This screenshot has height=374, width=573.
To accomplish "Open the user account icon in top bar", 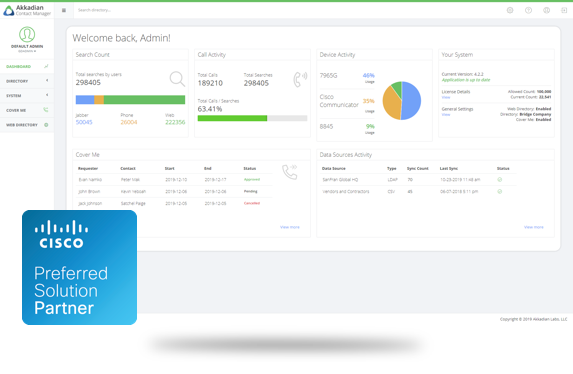I will [546, 10].
